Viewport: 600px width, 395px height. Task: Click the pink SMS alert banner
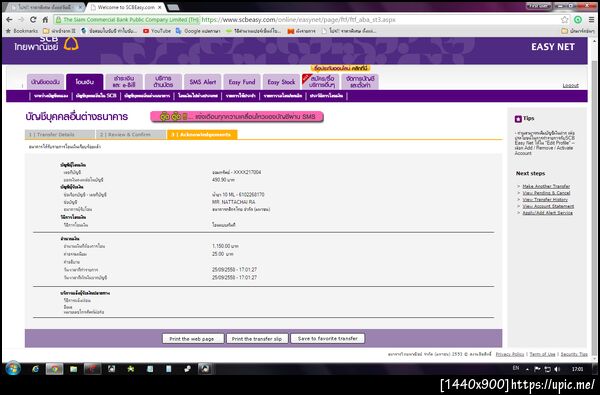[237, 116]
